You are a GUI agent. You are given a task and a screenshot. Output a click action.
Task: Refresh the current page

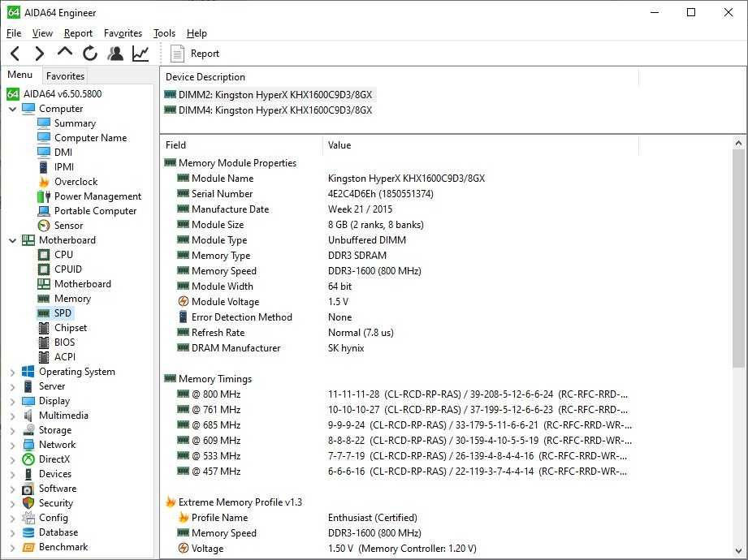coord(89,54)
